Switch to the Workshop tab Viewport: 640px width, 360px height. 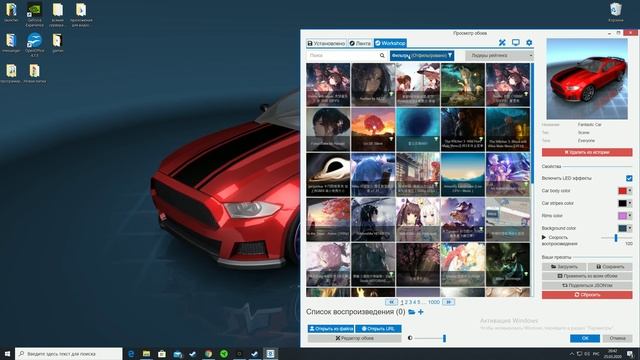click(390, 43)
